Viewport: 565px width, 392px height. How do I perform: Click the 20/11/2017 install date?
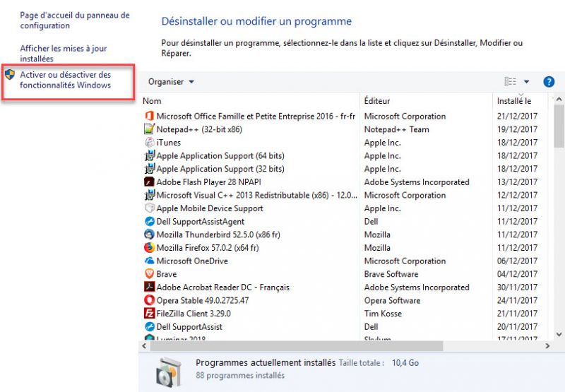[x=517, y=326]
